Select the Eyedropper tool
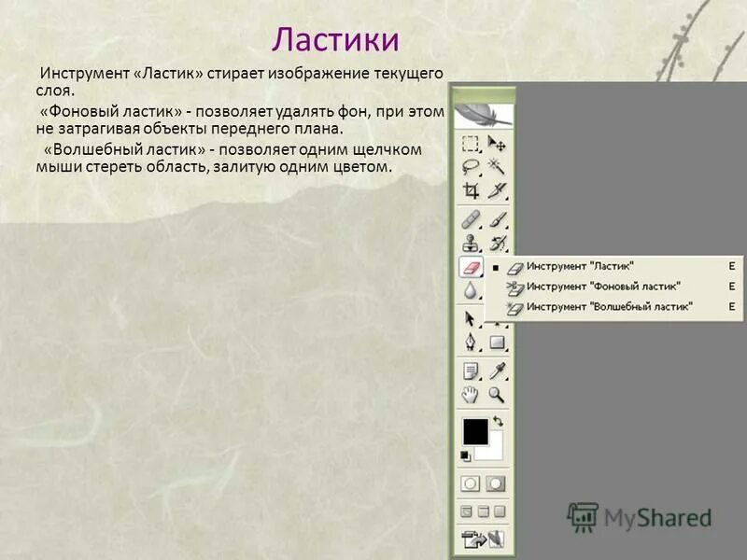Image resolution: width=747 pixels, height=560 pixels. [x=497, y=371]
